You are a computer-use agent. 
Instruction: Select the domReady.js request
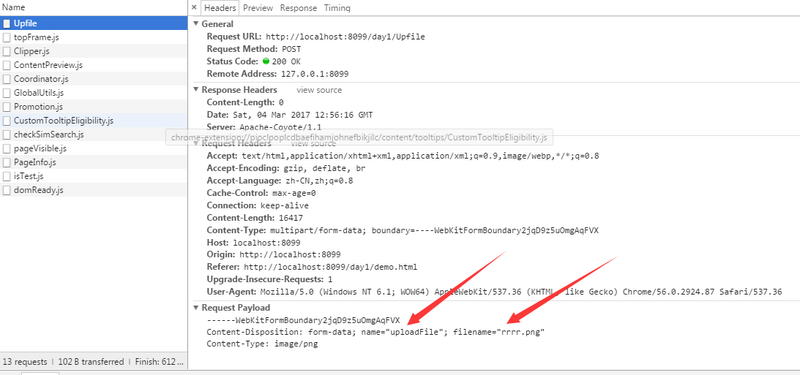click(x=93, y=190)
